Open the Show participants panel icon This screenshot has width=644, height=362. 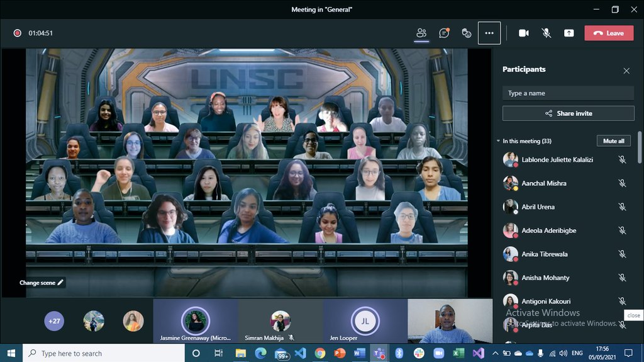click(421, 33)
